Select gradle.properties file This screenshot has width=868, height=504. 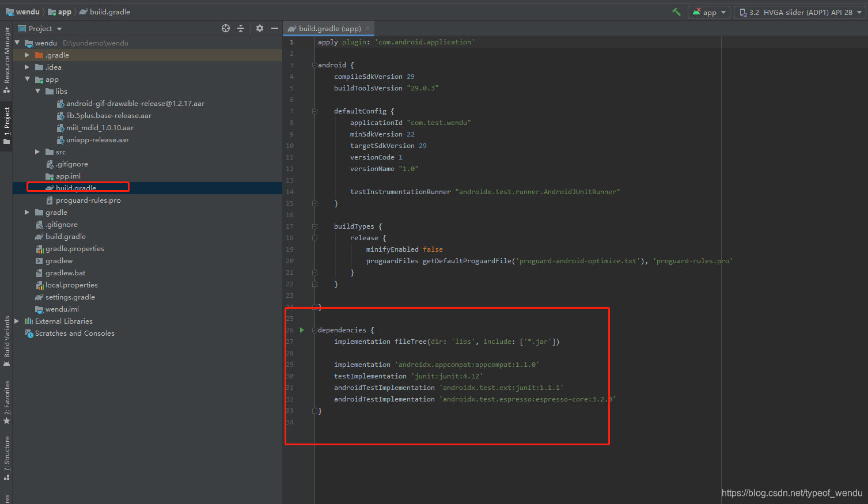(75, 249)
